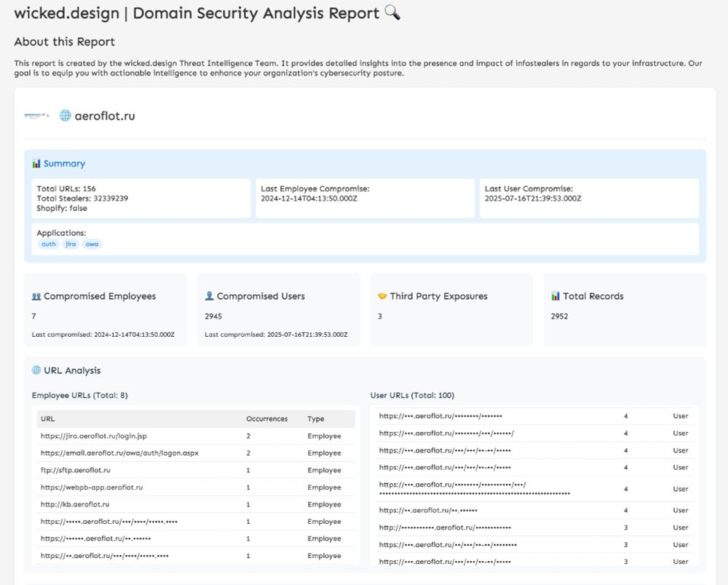This screenshot has height=585, width=728.
Task: Click the globe icon beside aeroflot.ru
Action: [65, 116]
